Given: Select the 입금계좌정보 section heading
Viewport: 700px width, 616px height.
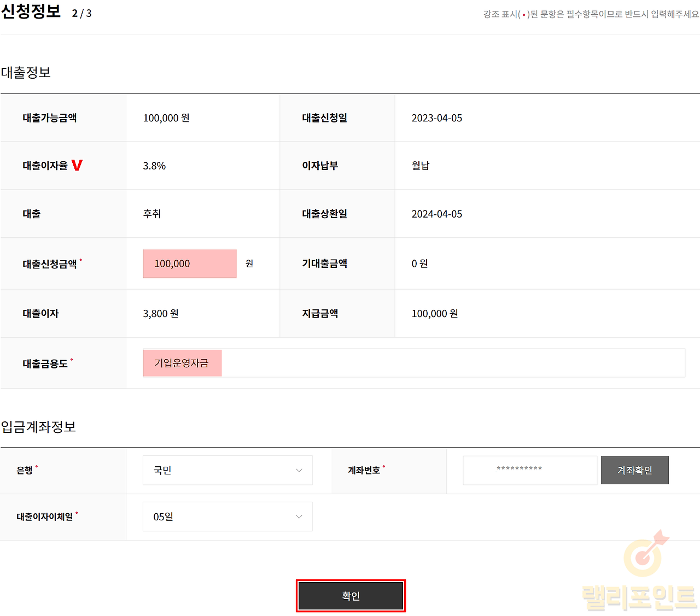Looking at the screenshot, I should tap(38, 427).
